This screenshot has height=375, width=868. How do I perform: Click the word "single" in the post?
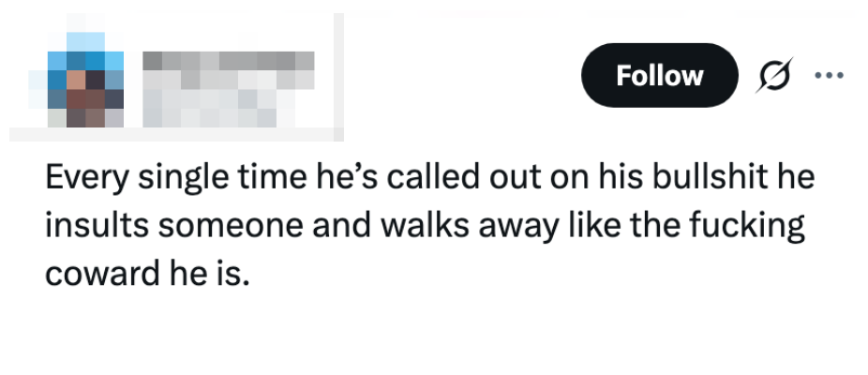click(172, 179)
